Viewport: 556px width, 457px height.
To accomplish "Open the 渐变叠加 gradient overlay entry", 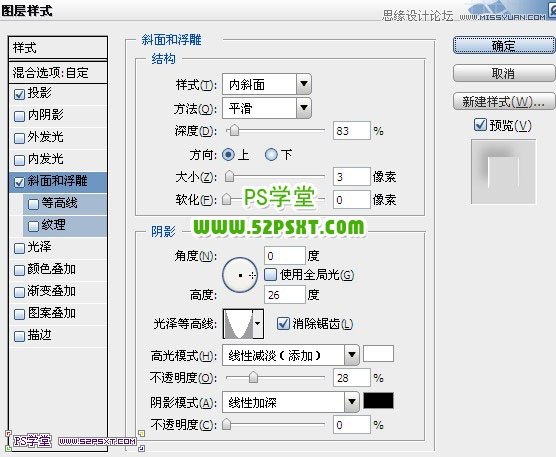I will click(x=52, y=291).
